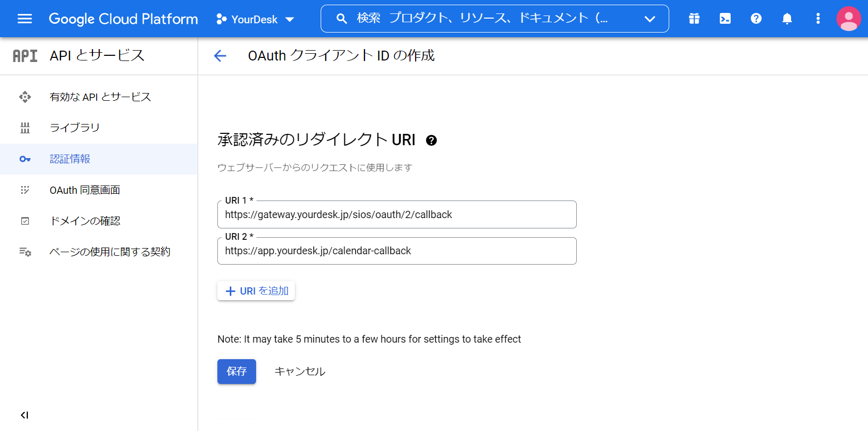
Task: Open the gift free trial icon
Action: click(694, 19)
